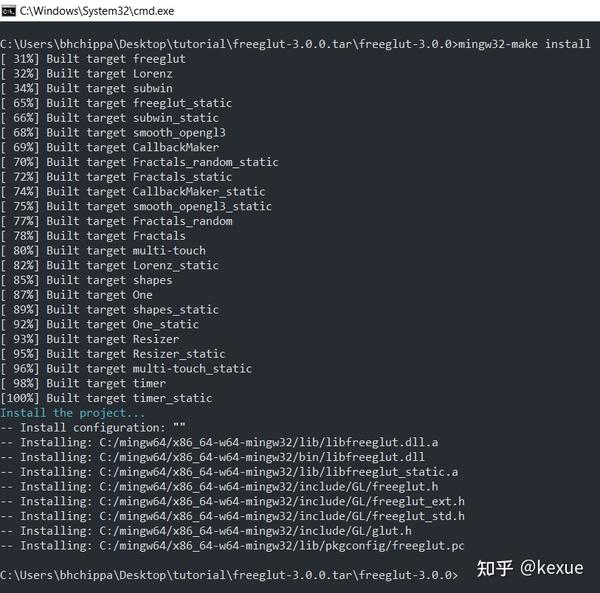Click the 'Built target multi-touch' line
The image size is (600, 593).
coord(103,251)
